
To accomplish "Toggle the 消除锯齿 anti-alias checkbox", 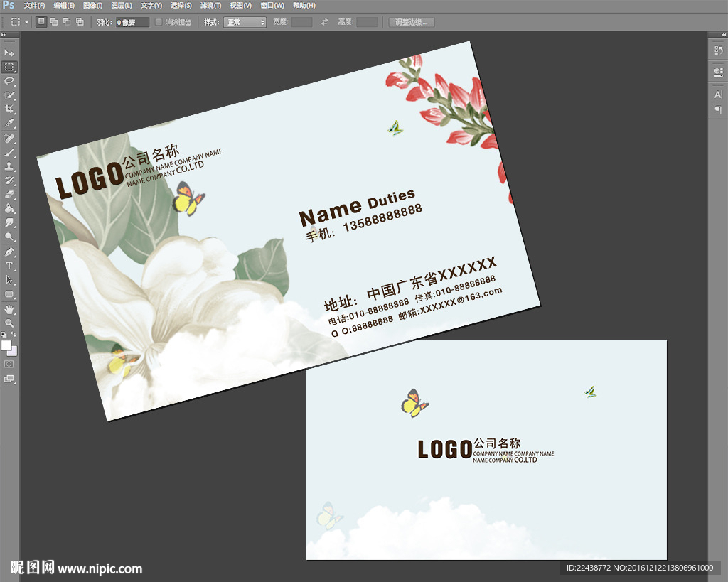I will coord(159,22).
